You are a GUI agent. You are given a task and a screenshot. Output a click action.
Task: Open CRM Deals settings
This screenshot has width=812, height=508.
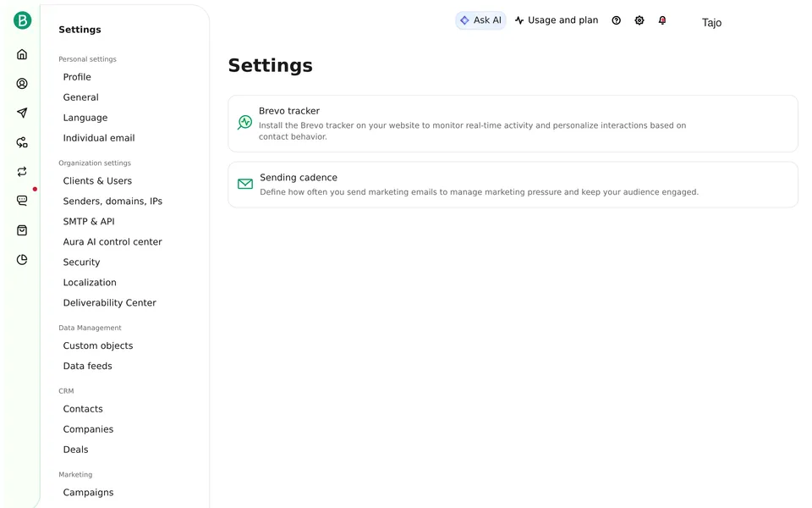75,450
